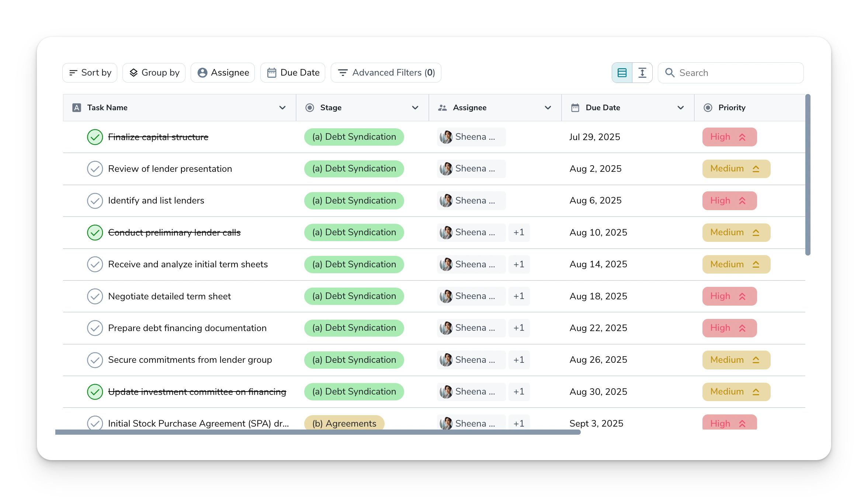This screenshot has height=497, width=868.
Task: Open the Group by menu
Action: (154, 73)
